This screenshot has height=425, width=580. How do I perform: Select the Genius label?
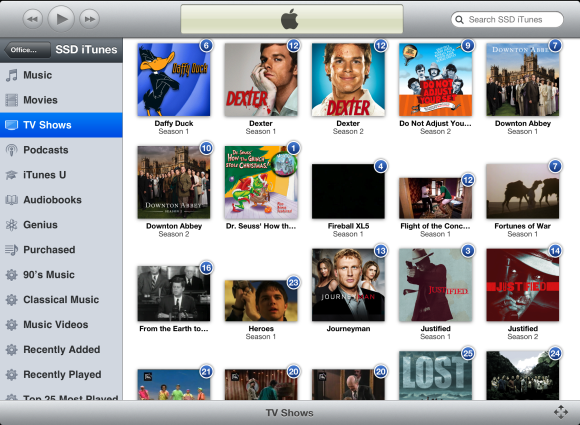[x=40, y=225]
